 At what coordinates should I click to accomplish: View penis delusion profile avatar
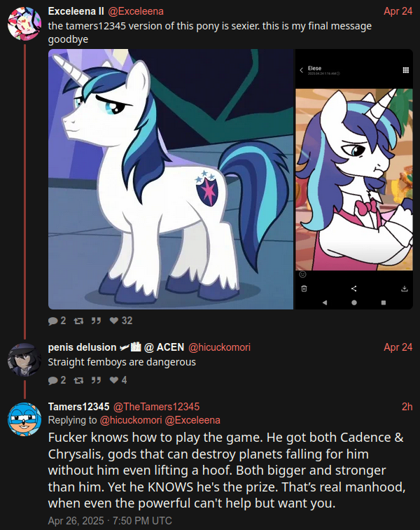pos(24,360)
